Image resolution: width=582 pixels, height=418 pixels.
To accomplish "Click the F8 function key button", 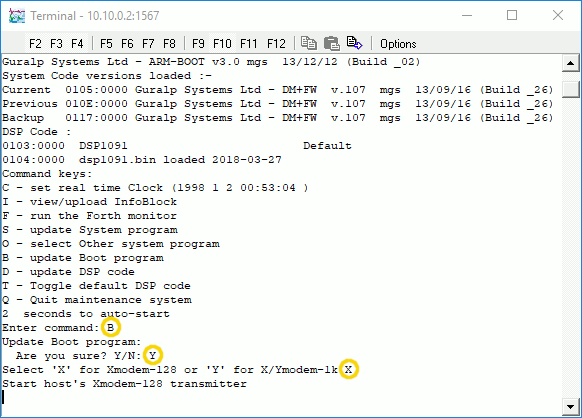I will pos(169,44).
